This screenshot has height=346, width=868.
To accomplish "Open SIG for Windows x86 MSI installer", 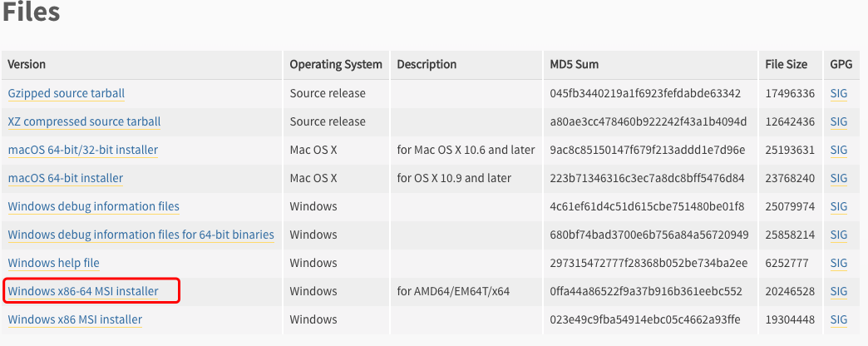I will [x=838, y=319].
